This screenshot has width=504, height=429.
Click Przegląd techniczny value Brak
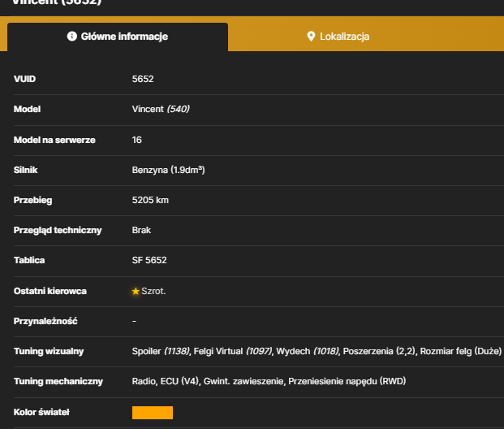click(x=141, y=230)
